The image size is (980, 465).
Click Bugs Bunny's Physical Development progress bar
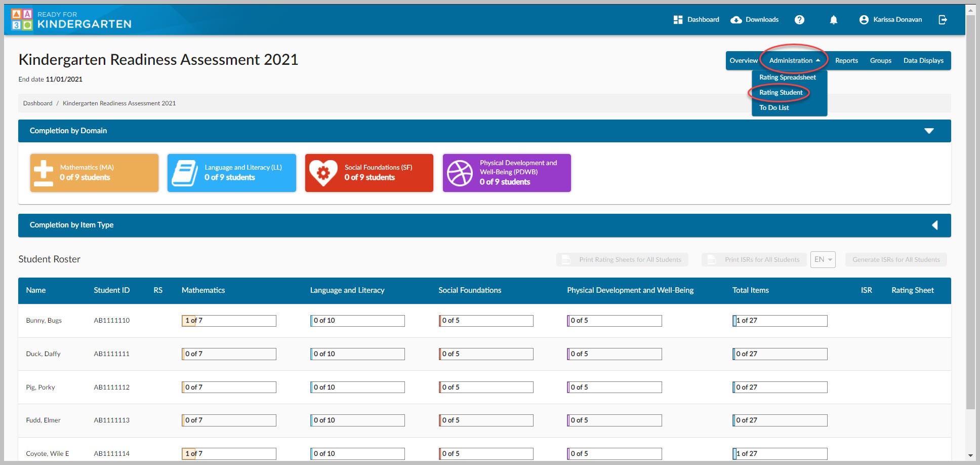(x=615, y=321)
